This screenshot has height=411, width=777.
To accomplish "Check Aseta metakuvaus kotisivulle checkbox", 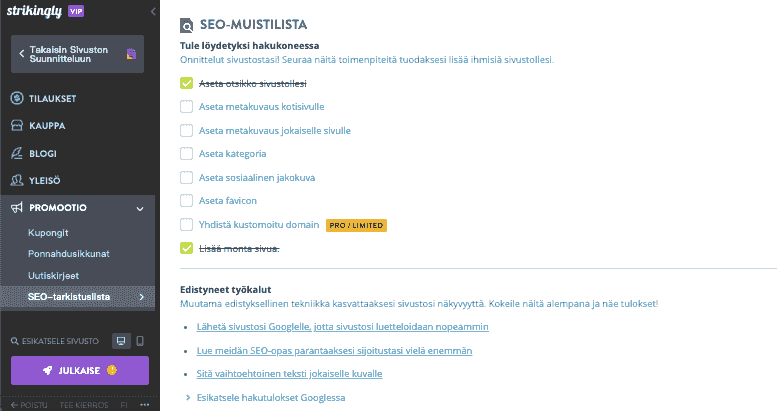I will pos(186,107).
